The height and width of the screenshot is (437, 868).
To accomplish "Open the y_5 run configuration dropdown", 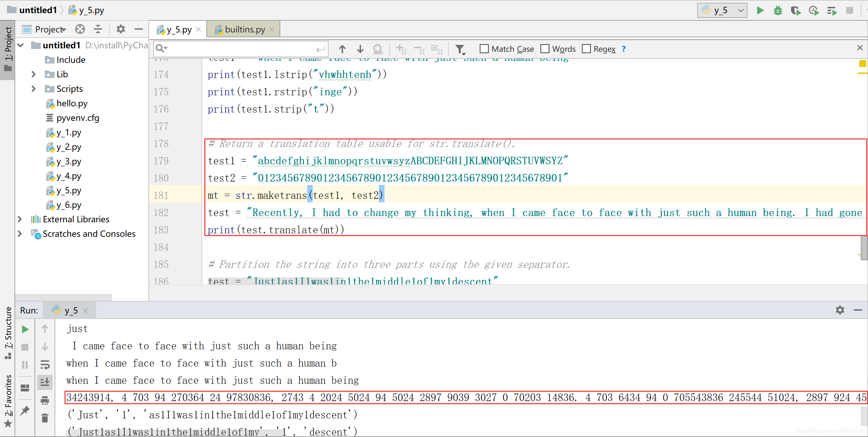I will point(722,11).
